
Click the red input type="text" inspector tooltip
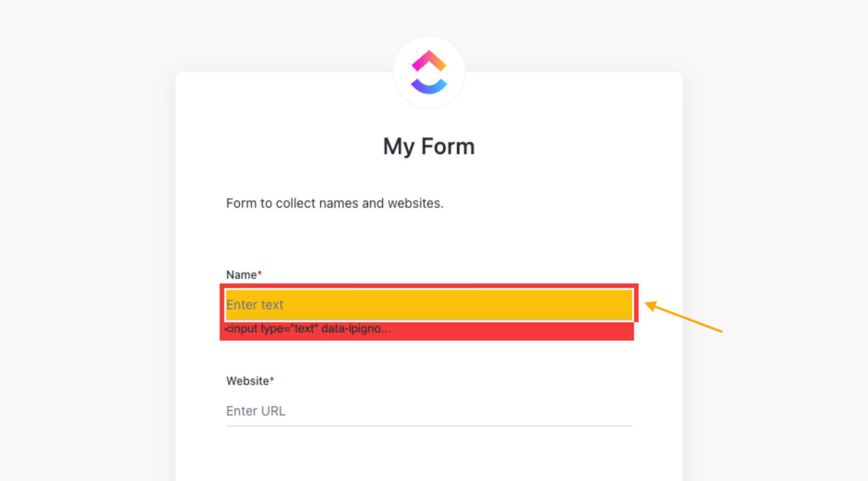click(x=427, y=330)
